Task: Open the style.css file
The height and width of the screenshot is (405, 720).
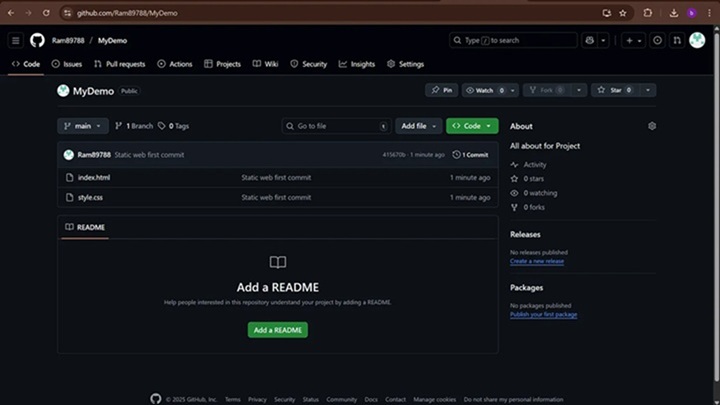Action: click(x=90, y=197)
